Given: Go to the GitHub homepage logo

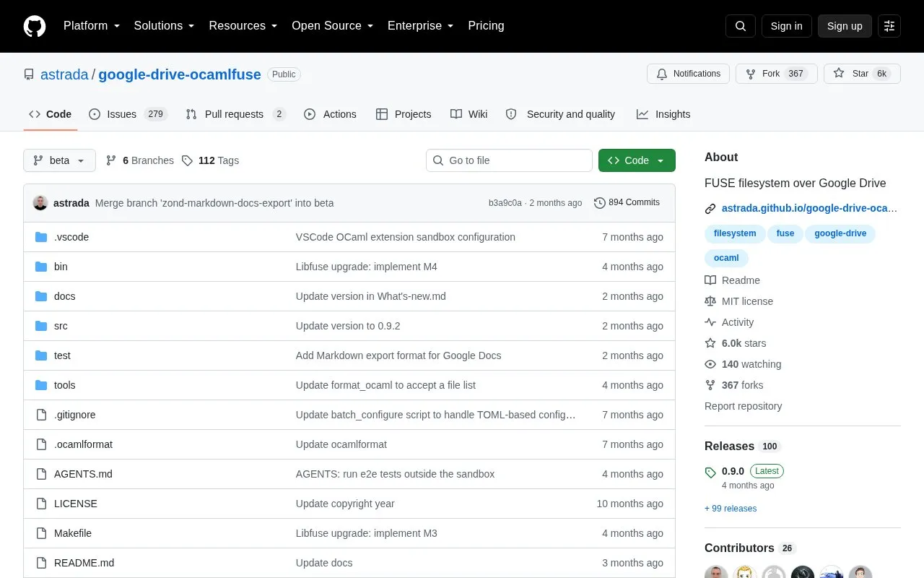Looking at the screenshot, I should pyautogui.click(x=35, y=26).
